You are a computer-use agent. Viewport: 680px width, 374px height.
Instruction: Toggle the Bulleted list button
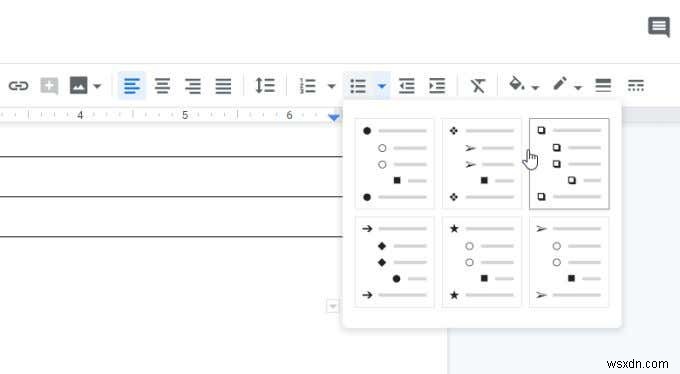[x=358, y=85]
